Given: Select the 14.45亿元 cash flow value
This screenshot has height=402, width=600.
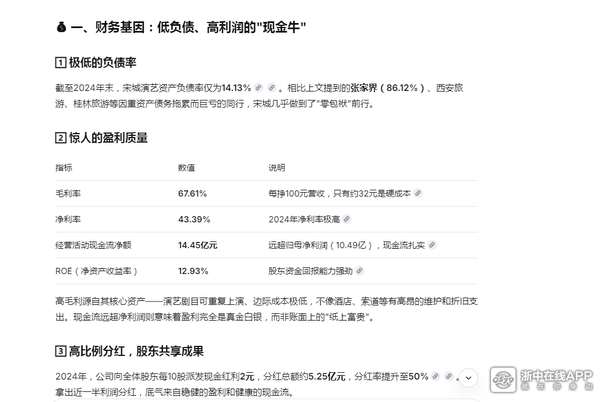Looking at the screenshot, I should click(x=197, y=244).
